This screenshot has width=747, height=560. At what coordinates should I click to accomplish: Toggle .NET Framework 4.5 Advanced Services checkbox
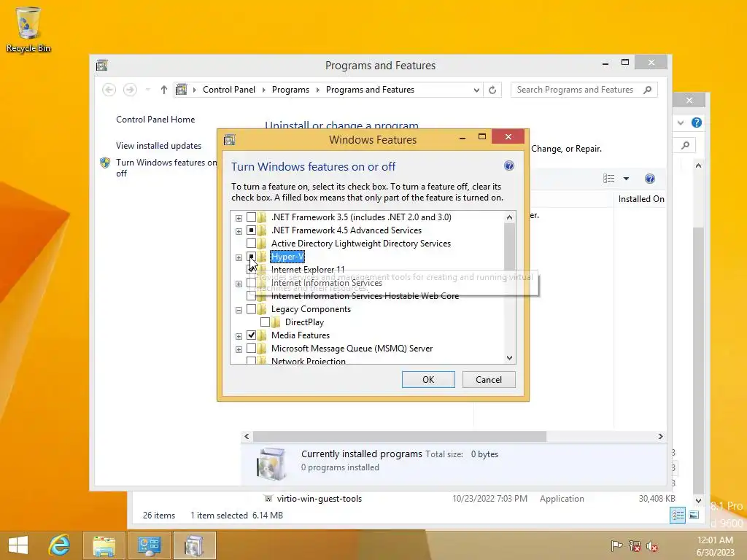point(251,230)
